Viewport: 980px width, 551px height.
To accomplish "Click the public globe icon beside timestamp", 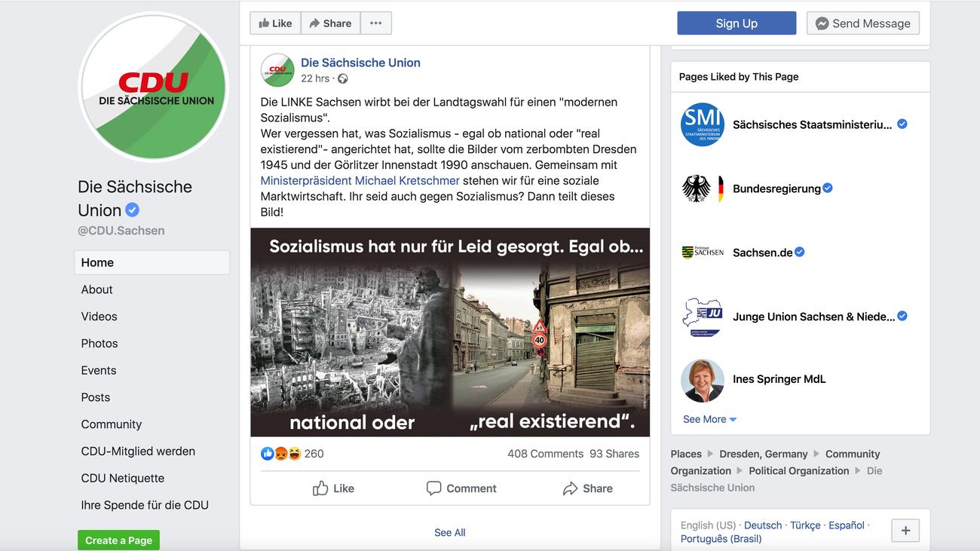I will pos(343,79).
